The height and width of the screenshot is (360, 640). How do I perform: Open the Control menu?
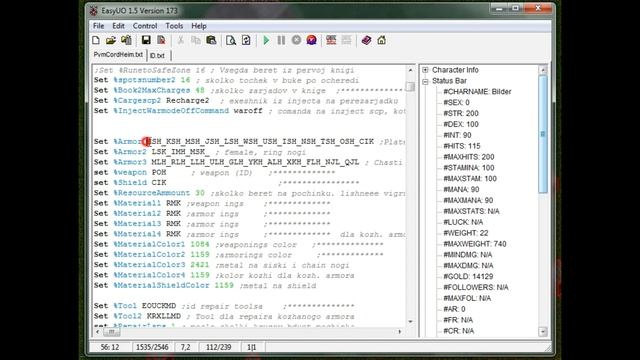(145, 26)
